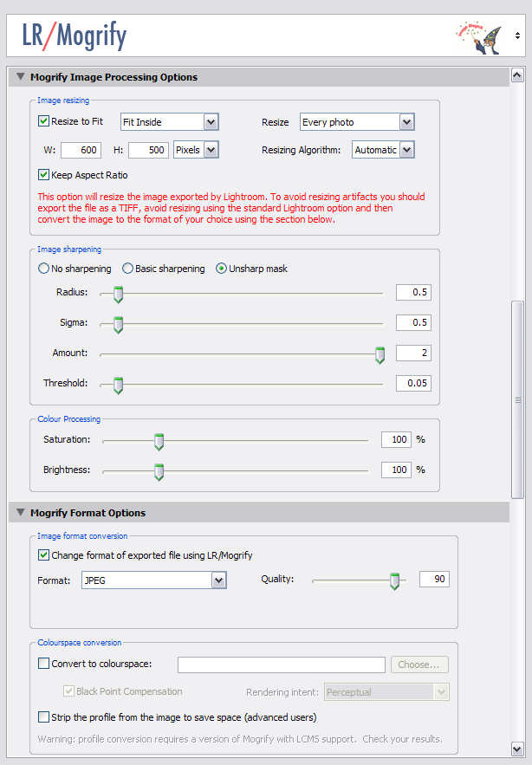The image size is (532, 765).
Task: Toggle Change format of exported file checkbox
Action: point(43,555)
